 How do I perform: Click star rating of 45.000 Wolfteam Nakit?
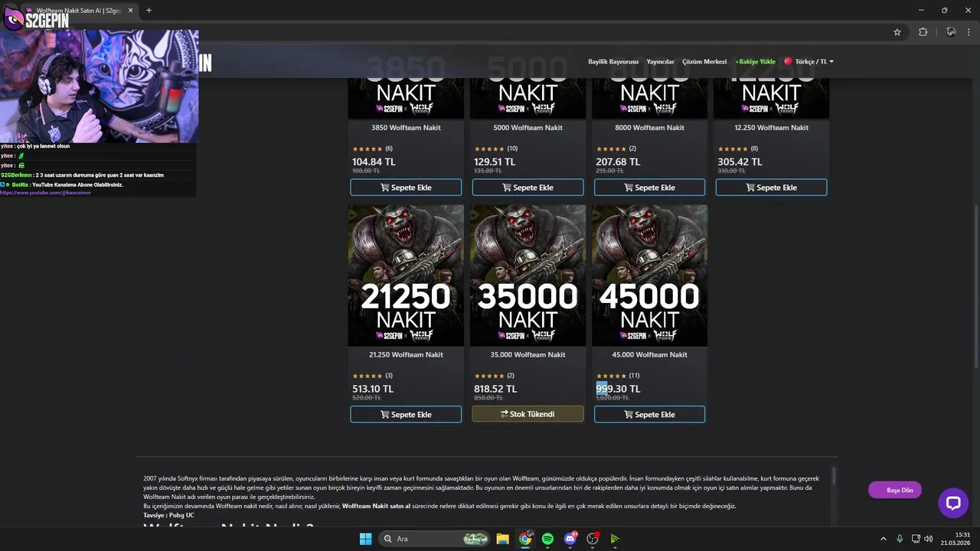click(x=611, y=376)
